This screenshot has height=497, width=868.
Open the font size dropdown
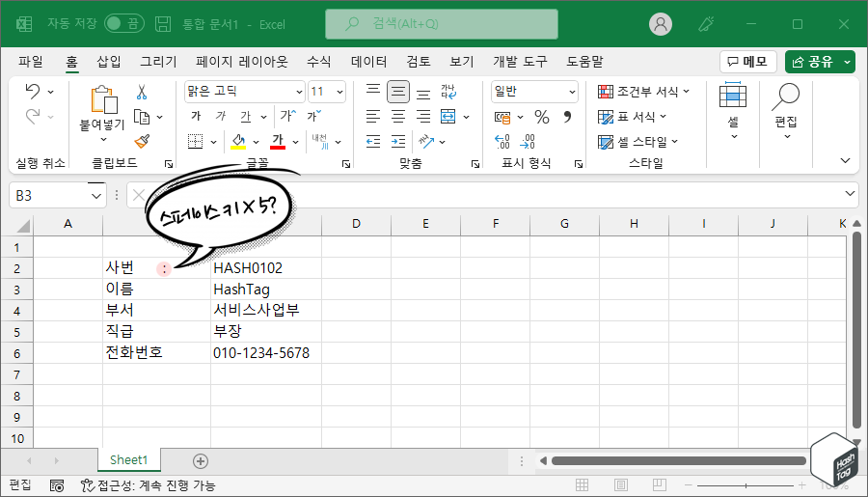pos(339,92)
